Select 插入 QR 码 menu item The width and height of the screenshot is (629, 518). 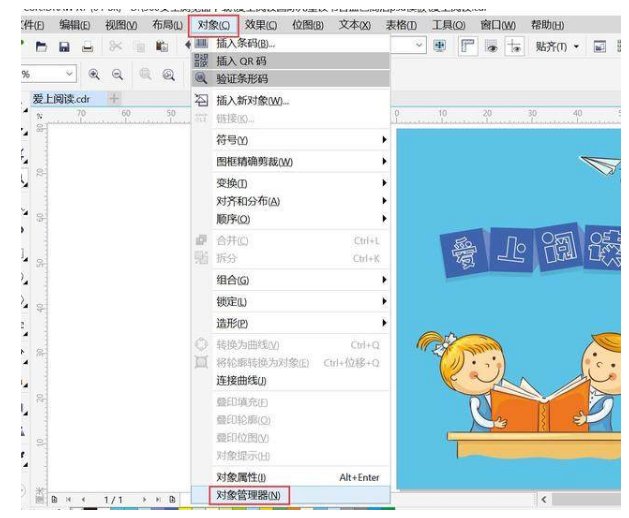(x=291, y=61)
